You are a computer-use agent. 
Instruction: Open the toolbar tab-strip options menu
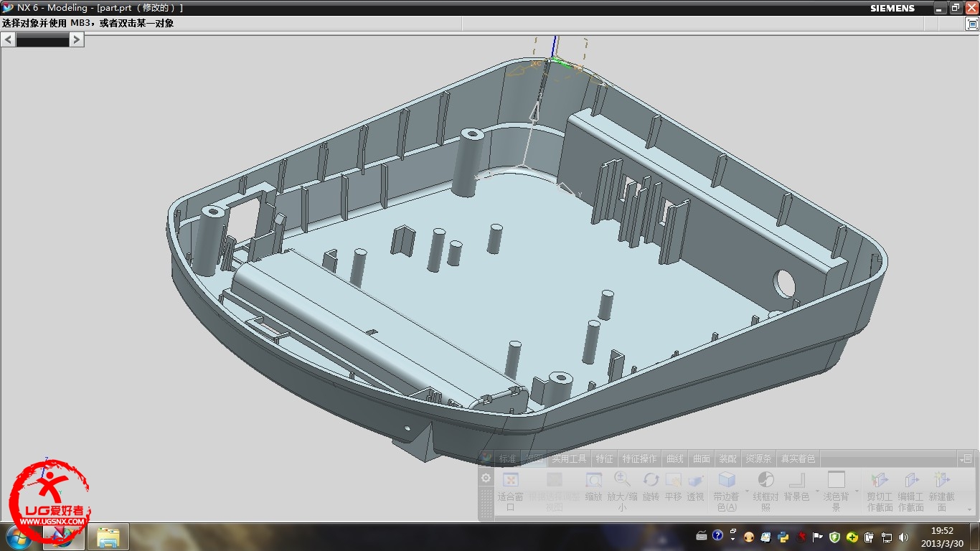tap(967, 458)
